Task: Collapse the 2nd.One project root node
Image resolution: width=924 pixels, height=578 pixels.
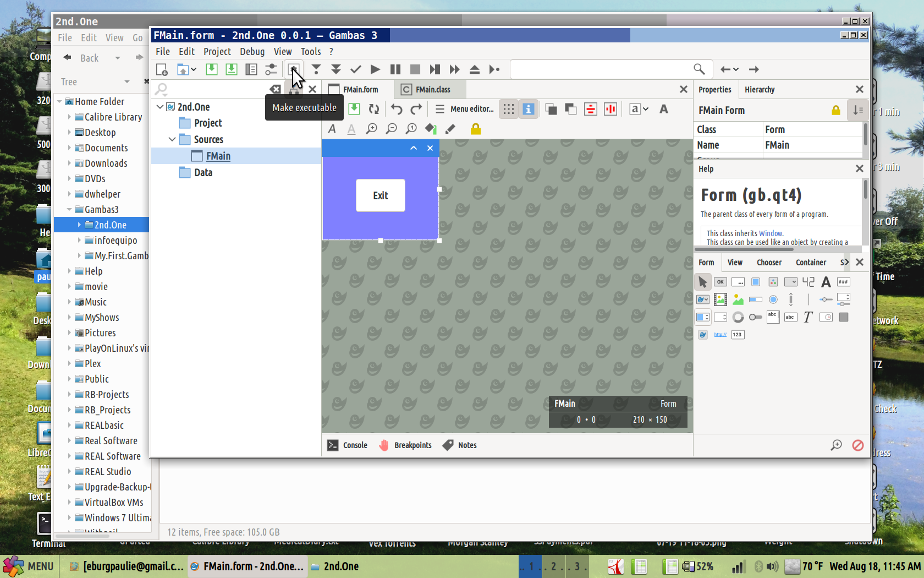Action: click(x=160, y=107)
